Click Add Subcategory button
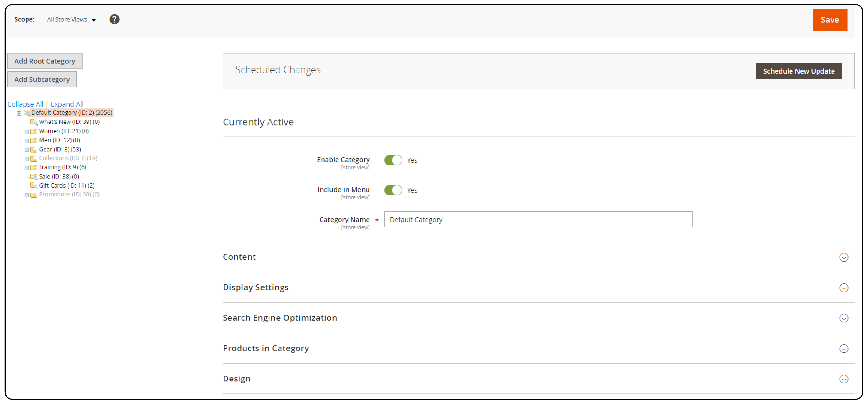Screen dimensions: 868x404 point(42,79)
